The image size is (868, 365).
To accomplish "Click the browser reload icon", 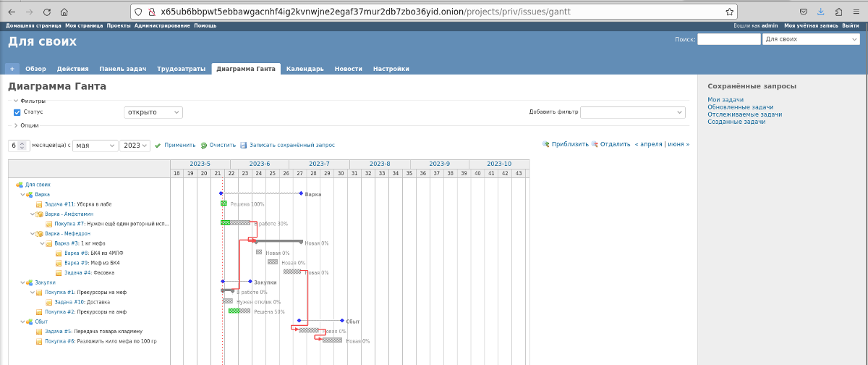I will (x=47, y=12).
